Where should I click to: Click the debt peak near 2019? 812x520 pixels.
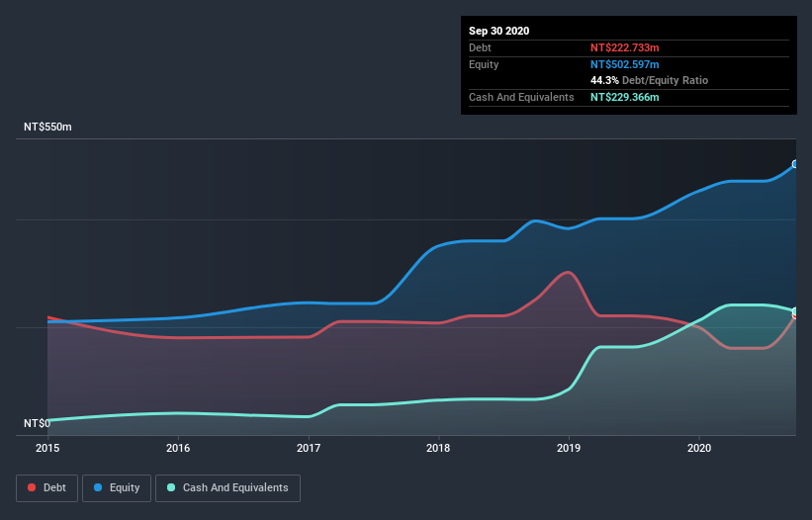(569, 272)
